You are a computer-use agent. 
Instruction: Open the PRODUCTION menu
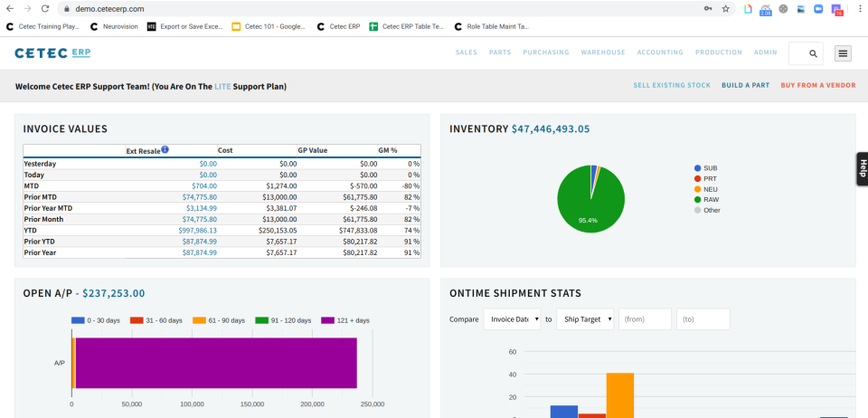719,52
